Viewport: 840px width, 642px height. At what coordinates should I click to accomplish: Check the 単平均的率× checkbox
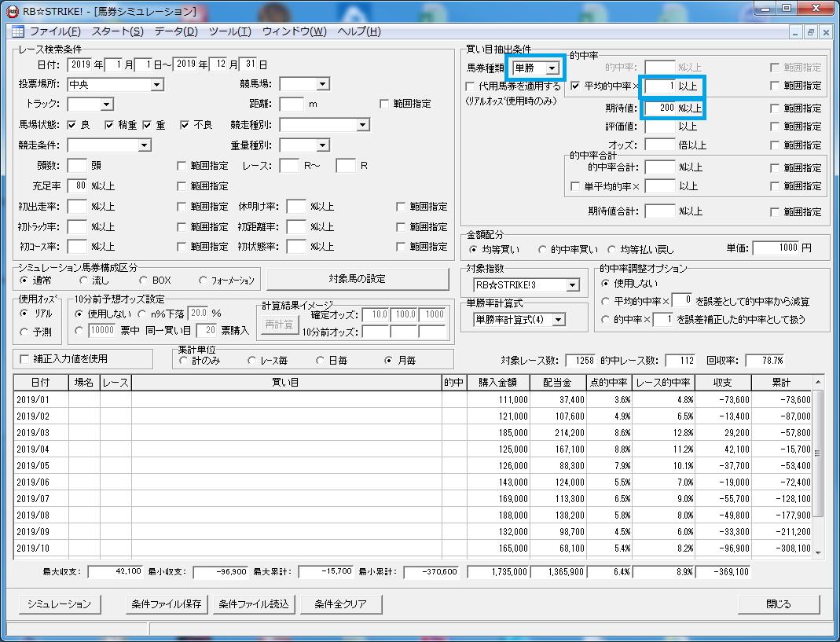(x=575, y=186)
